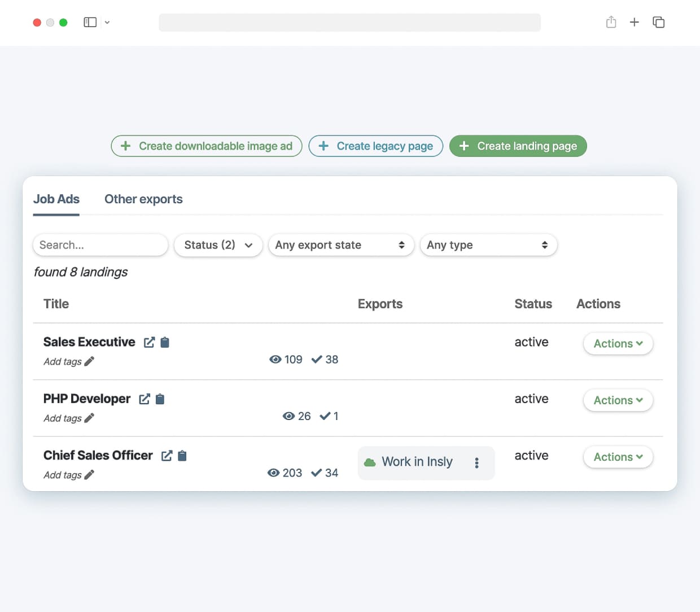Click the views eye icon for PHP Developer

pos(288,416)
